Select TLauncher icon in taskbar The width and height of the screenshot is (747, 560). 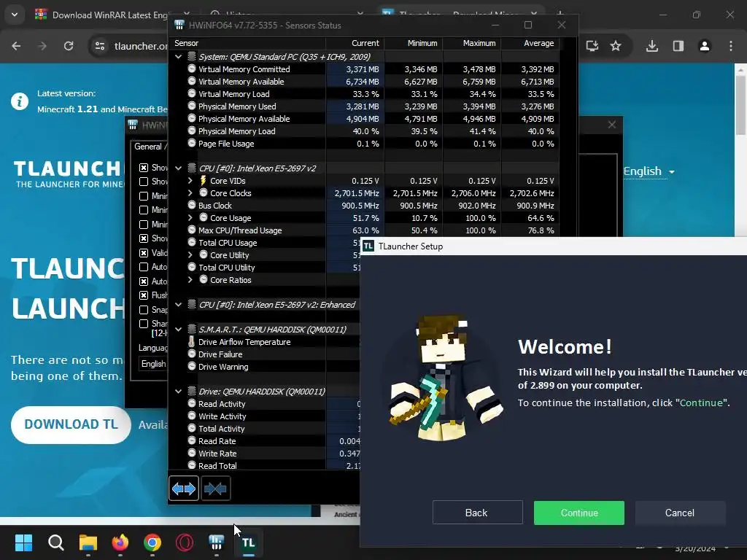click(x=248, y=542)
